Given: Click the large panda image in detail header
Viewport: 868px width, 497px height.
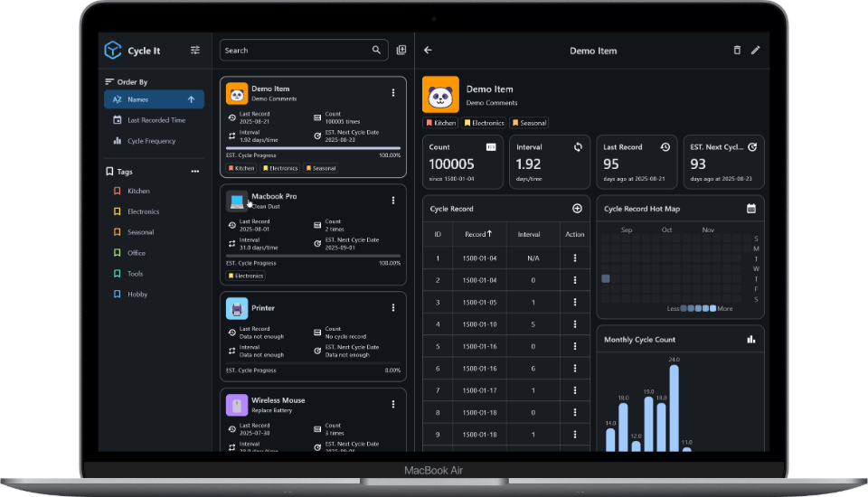Looking at the screenshot, I should [440, 95].
